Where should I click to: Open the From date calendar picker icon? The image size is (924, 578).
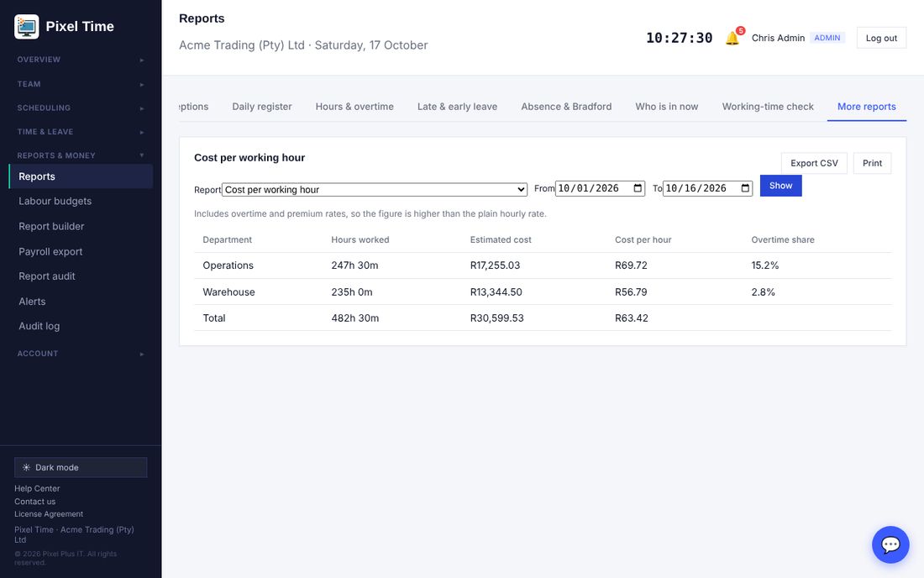(x=638, y=188)
